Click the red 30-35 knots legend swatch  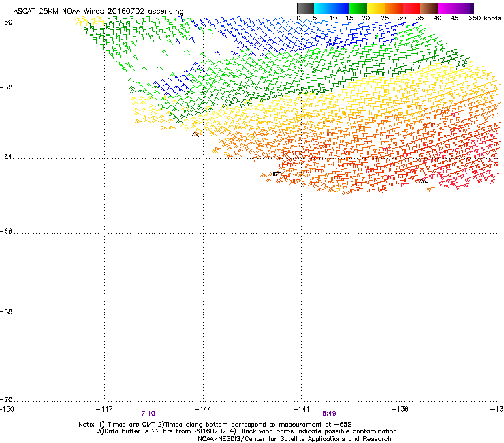[x=411, y=8]
